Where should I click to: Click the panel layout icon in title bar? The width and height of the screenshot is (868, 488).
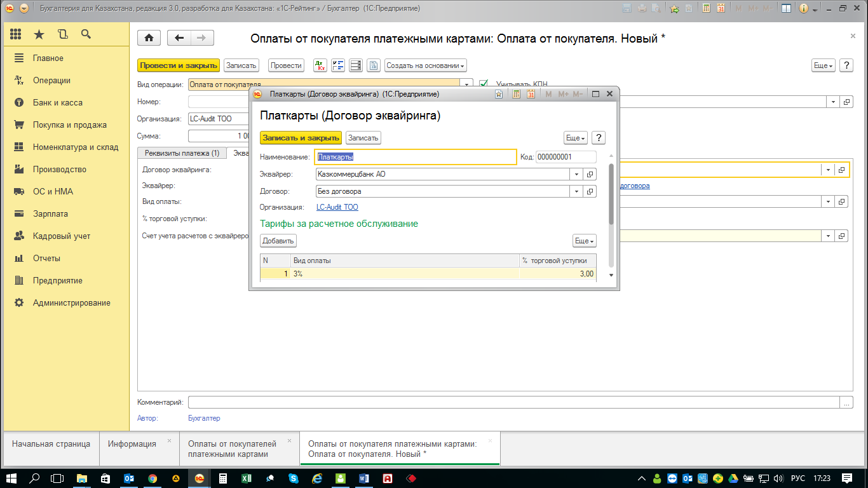click(x=787, y=9)
